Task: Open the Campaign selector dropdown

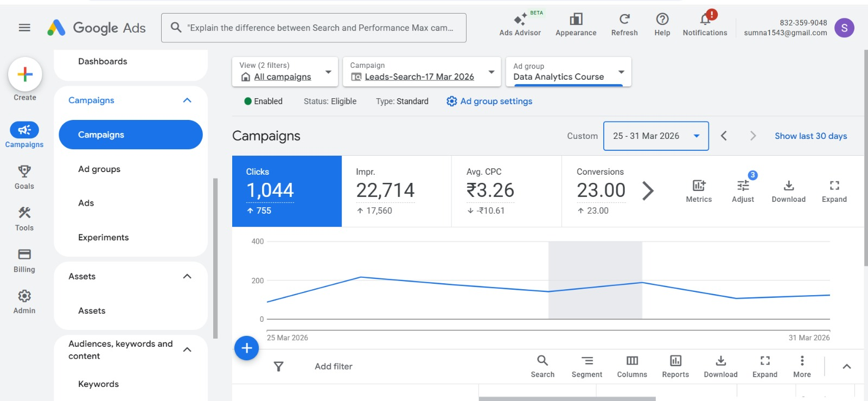Action: click(x=422, y=72)
